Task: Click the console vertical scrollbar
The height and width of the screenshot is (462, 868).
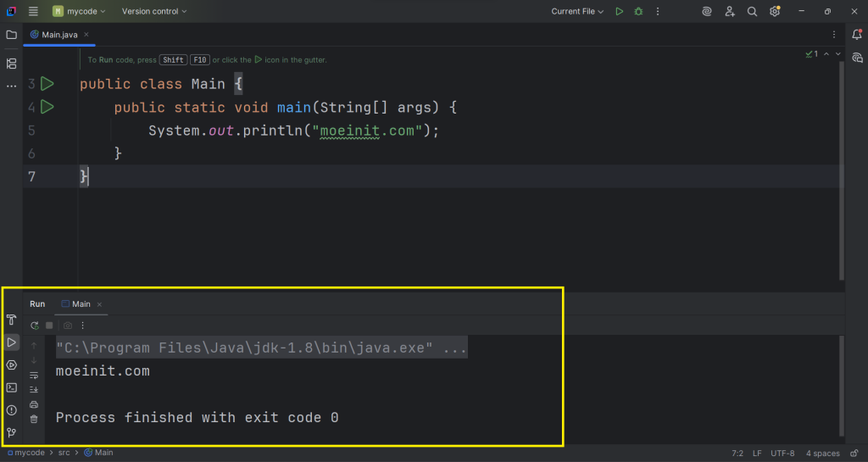Action: coord(842,387)
